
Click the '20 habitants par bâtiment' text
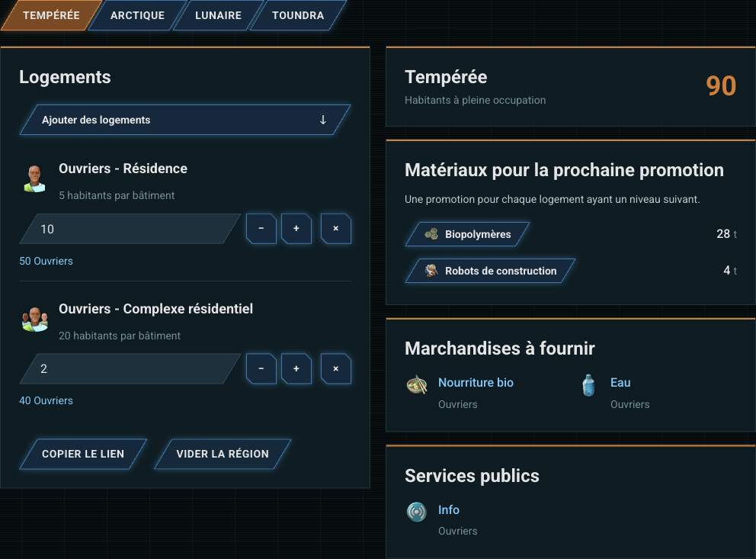[x=120, y=336]
